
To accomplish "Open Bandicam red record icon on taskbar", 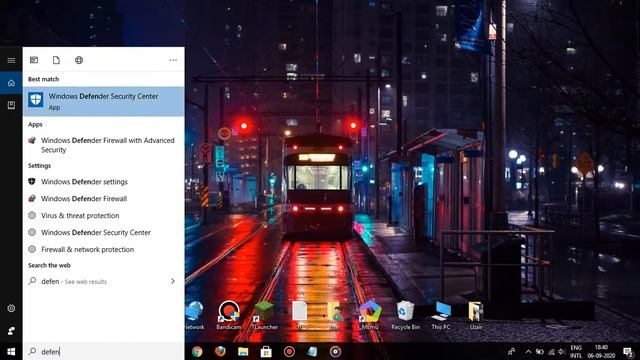I will [x=289, y=351].
